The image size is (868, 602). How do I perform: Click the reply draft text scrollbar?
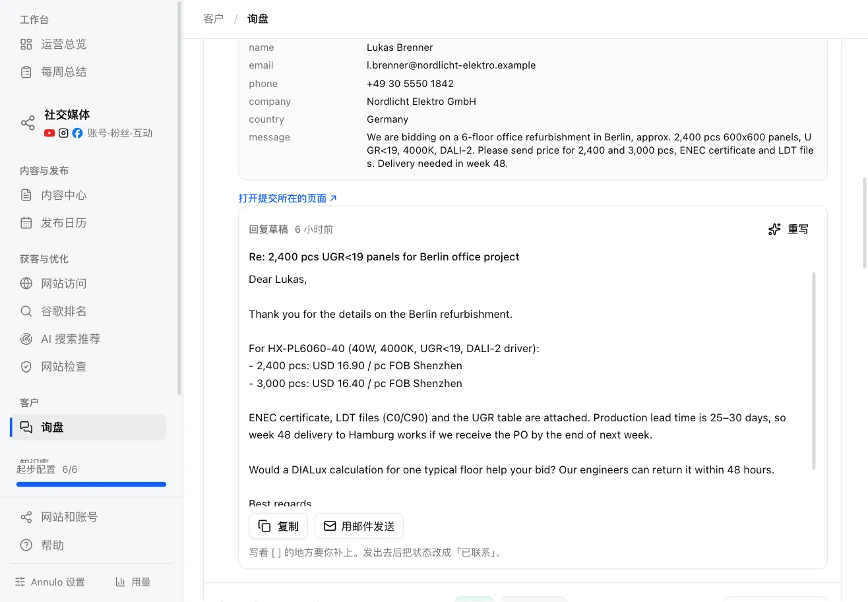coord(814,371)
